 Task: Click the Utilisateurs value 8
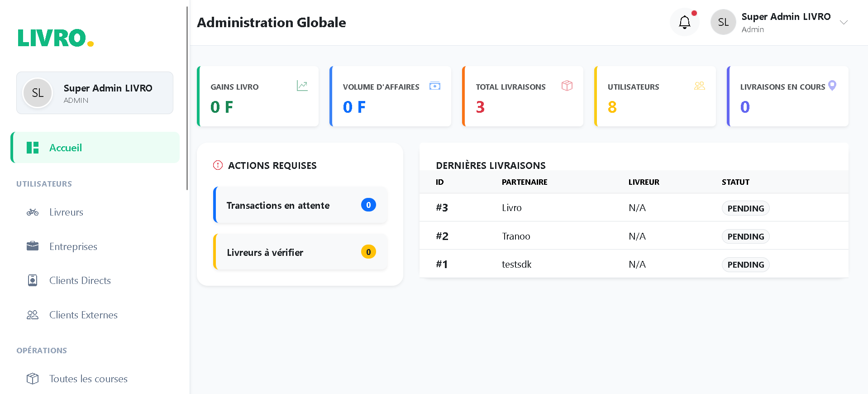(x=612, y=107)
